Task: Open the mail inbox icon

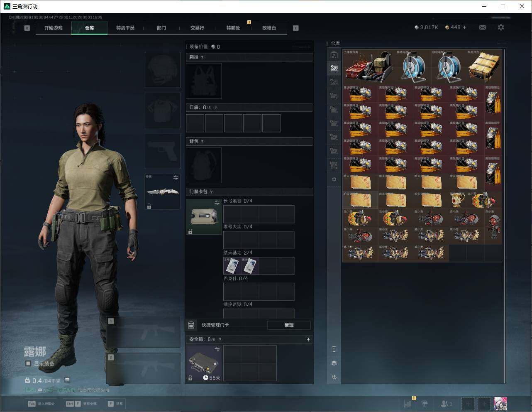Action: [483, 27]
